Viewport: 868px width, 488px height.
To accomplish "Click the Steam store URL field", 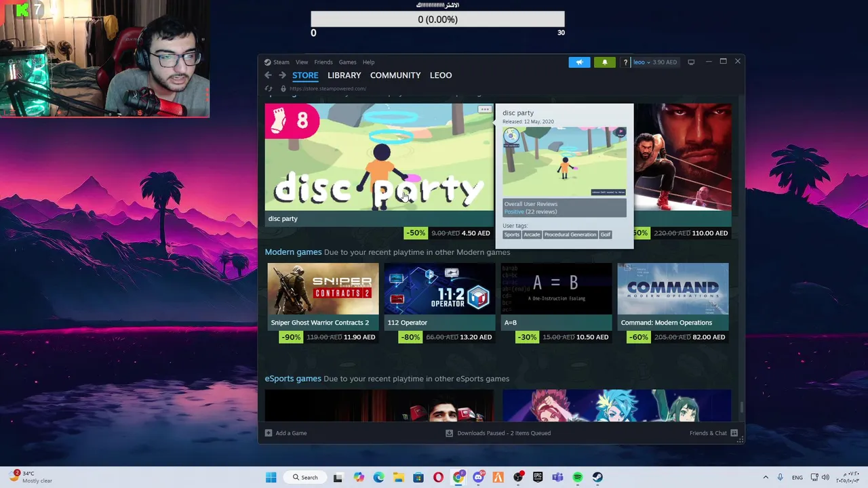I will point(328,89).
